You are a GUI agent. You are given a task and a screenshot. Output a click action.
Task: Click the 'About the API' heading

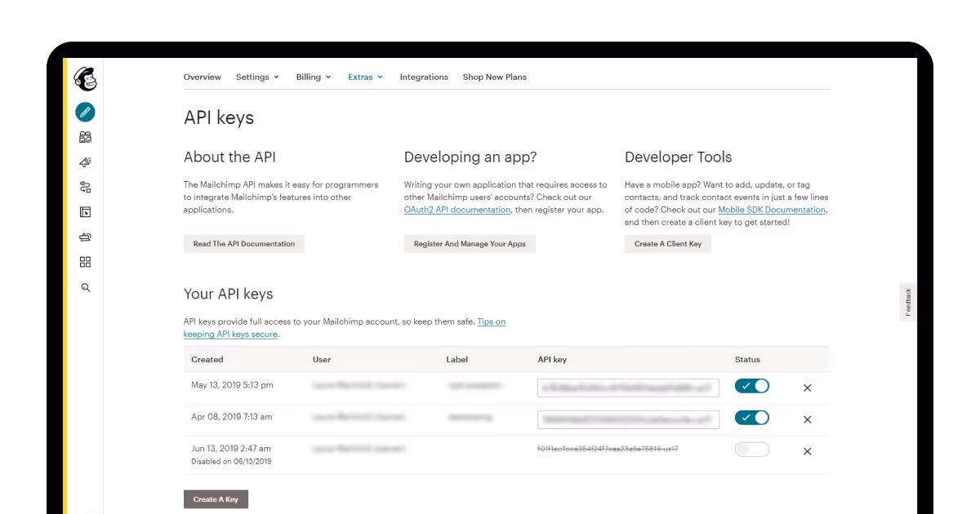point(229,157)
